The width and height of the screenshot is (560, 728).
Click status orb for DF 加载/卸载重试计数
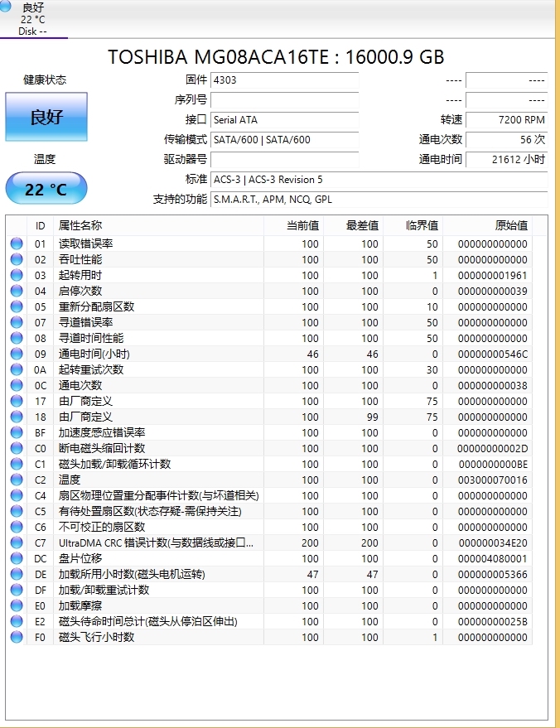[x=17, y=591]
